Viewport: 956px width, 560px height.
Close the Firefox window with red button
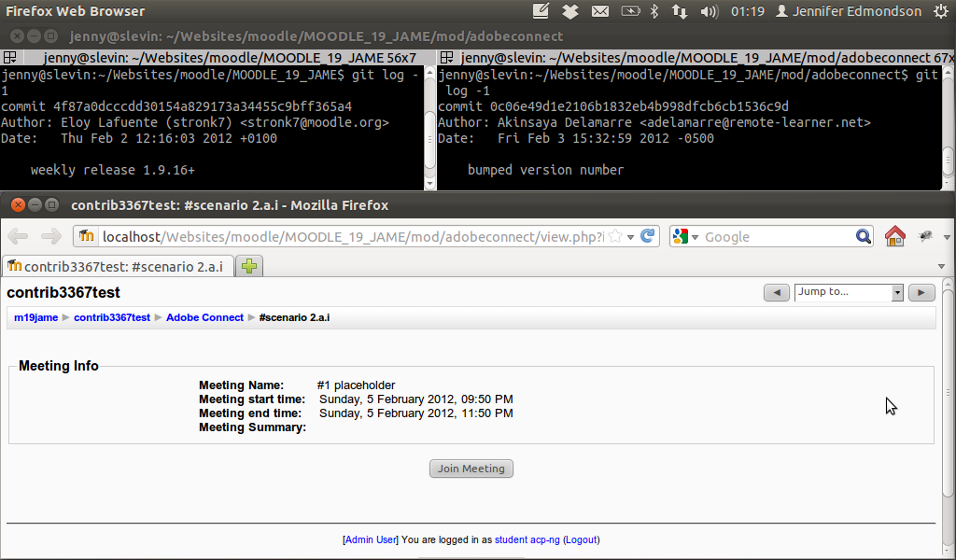[19, 204]
